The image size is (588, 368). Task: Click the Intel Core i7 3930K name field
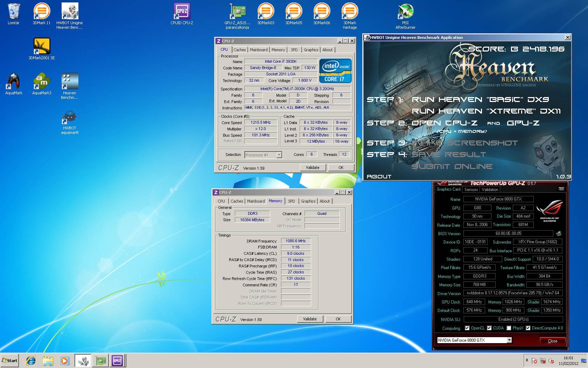coord(281,61)
